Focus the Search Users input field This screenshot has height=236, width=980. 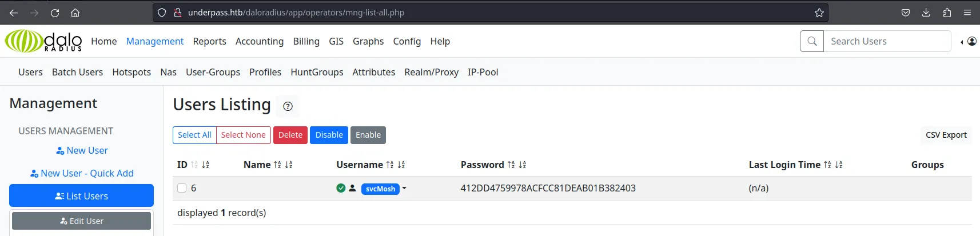pos(887,41)
